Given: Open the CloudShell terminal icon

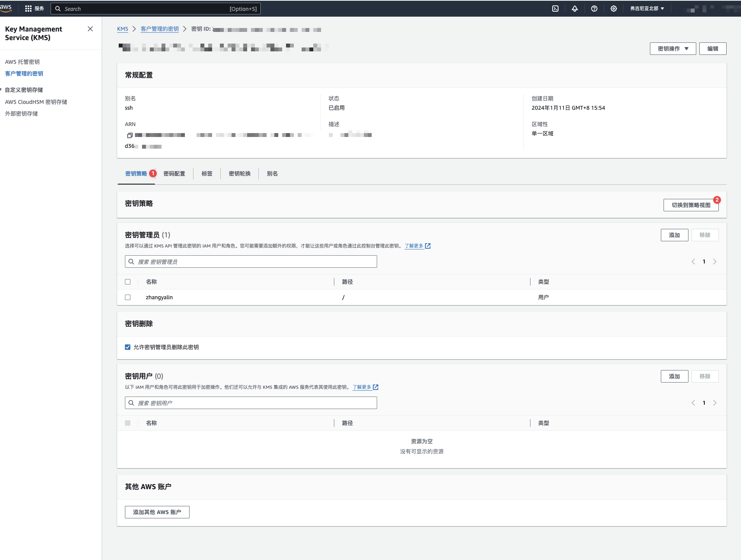Looking at the screenshot, I should 555,9.
